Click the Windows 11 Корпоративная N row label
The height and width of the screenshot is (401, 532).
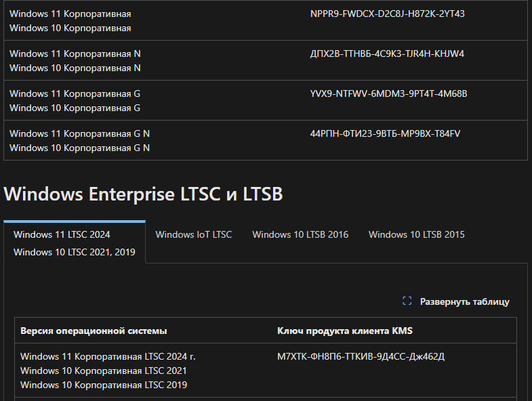[x=75, y=54]
